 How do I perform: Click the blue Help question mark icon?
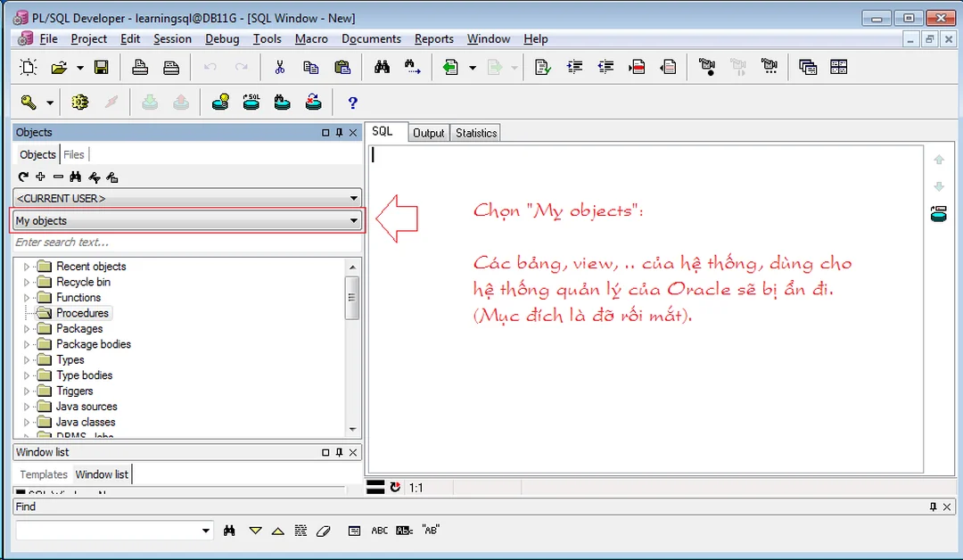click(x=352, y=103)
